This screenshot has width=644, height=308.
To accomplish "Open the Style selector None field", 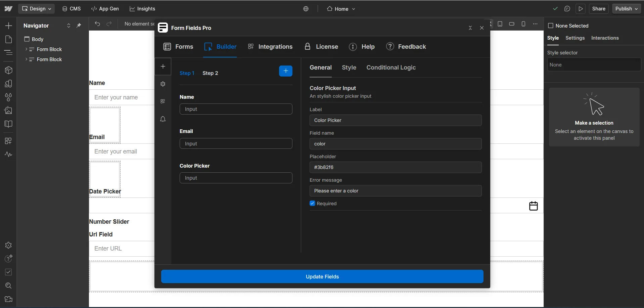I will click(594, 65).
